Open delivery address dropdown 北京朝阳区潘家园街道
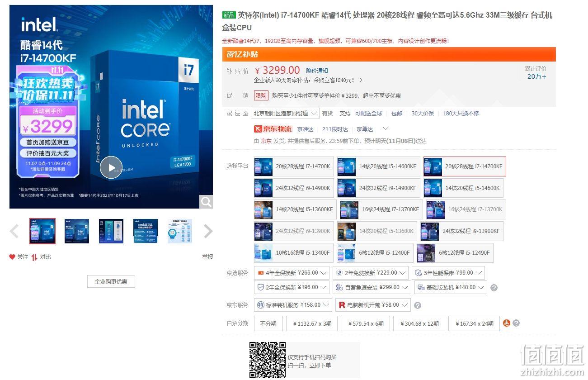This screenshot has height=380, width=588. 286,113
